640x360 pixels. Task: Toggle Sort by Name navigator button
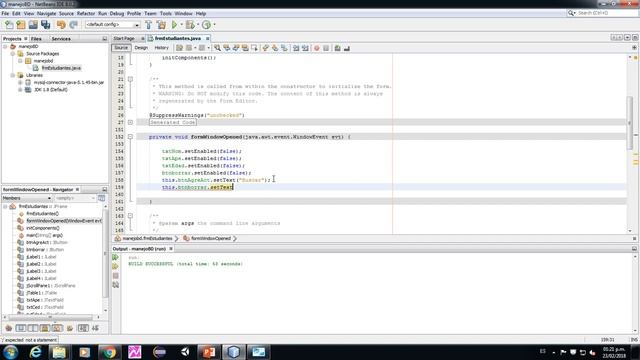pos(83,328)
